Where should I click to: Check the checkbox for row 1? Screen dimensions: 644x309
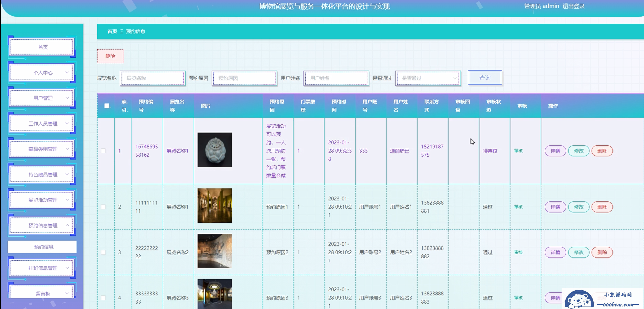pos(103,151)
